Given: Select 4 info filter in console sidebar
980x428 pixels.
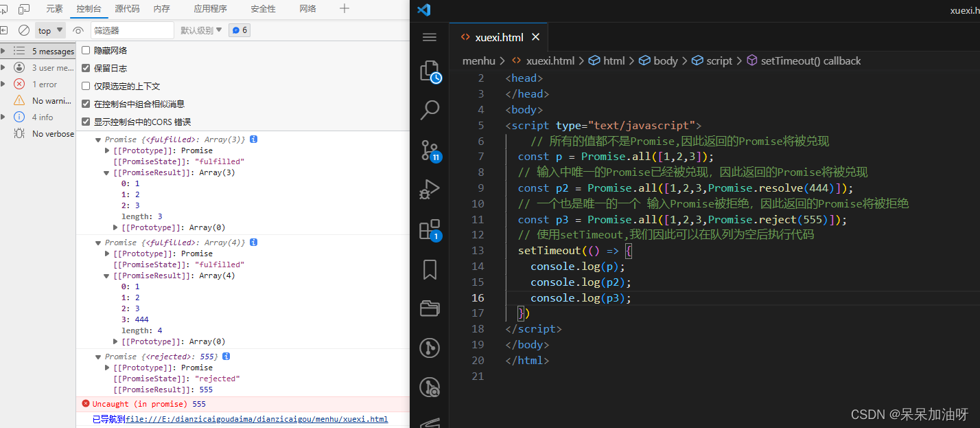Looking at the screenshot, I should [38, 117].
